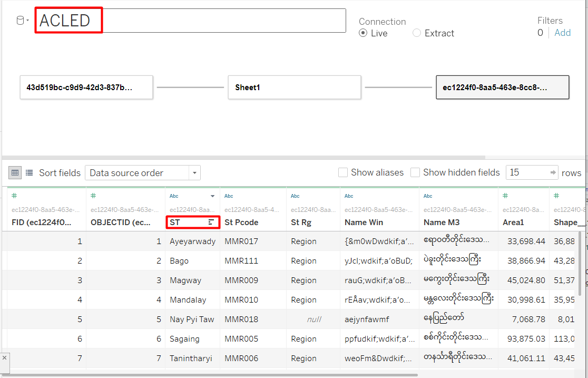Switch to the metadata list view icon

(x=30, y=172)
